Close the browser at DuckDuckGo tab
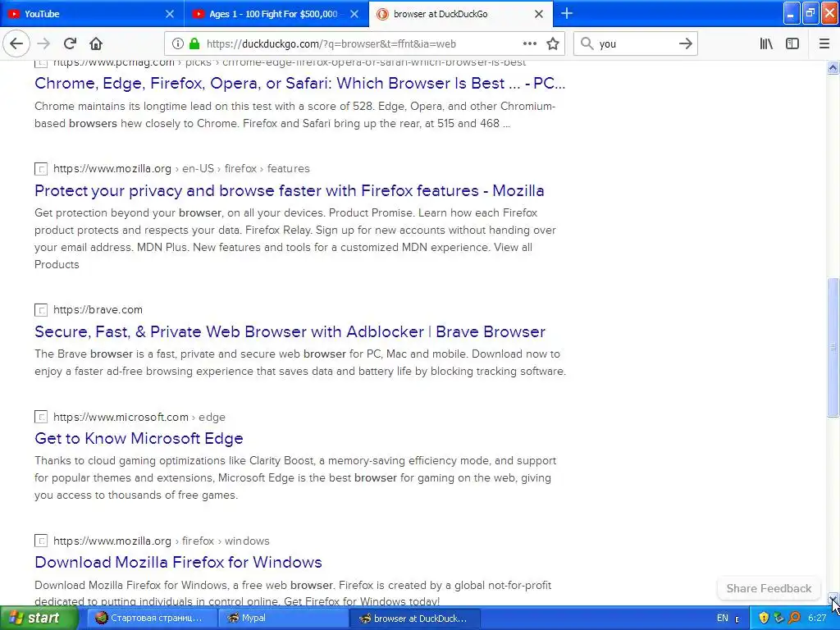This screenshot has height=630, width=840. 539,14
